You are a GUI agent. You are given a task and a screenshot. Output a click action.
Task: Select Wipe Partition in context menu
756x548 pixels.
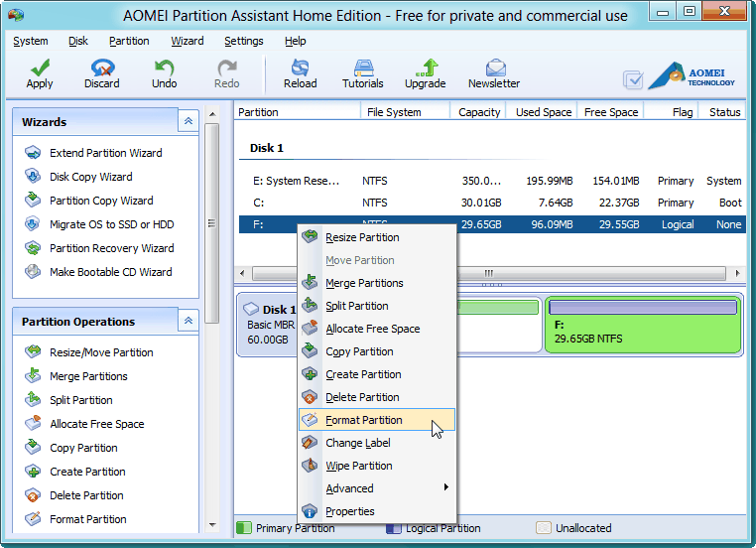click(377, 466)
